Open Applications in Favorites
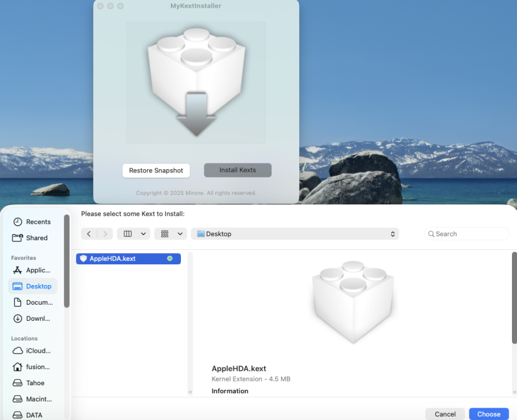Screen dimensions: 517x420 pos(32,270)
